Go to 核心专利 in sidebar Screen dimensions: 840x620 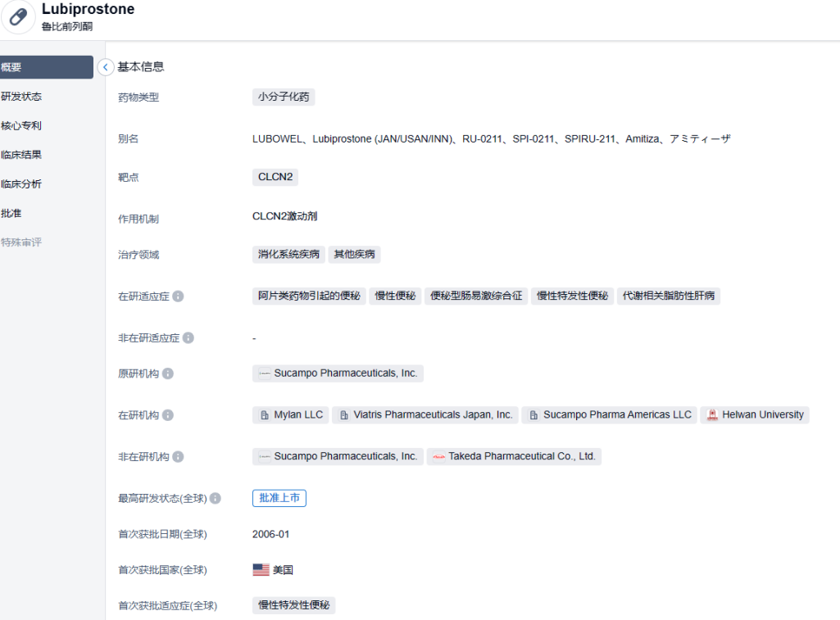tap(21, 126)
